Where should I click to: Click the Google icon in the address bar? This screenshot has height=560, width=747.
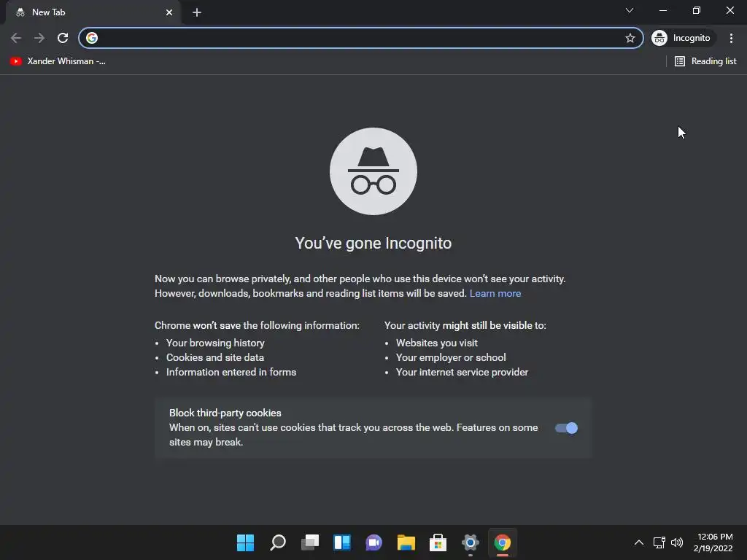pos(92,38)
